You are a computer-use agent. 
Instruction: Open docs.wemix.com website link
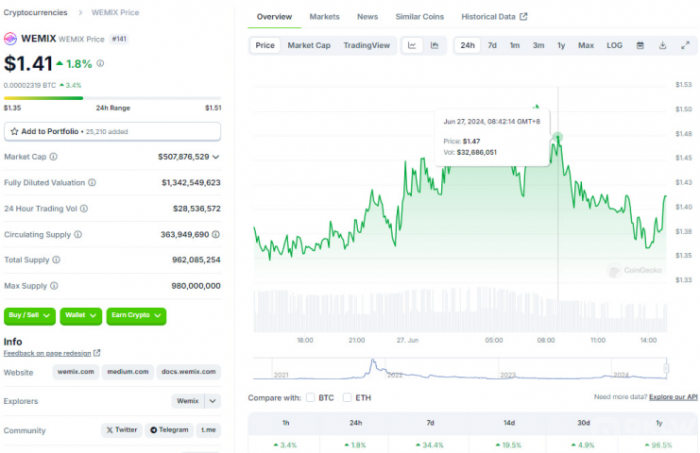188,372
